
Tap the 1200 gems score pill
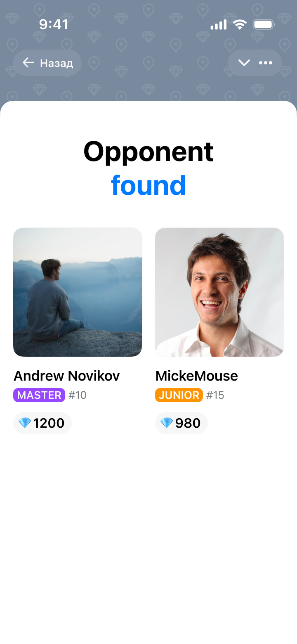click(x=43, y=423)
